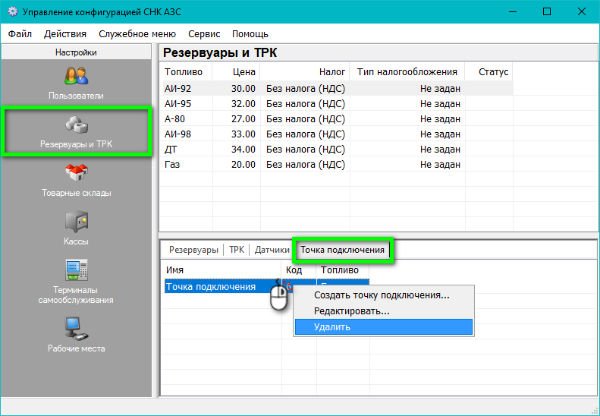Click the application icon in title bar
The width and height of the screenshot is (600, 416).
(12, 11)
